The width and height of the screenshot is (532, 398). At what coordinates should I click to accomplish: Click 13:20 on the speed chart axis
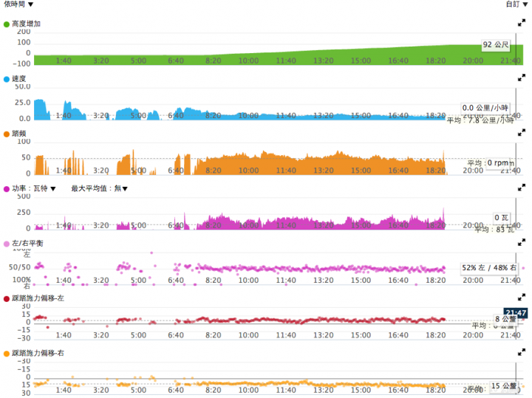click(x=323, y=116)
